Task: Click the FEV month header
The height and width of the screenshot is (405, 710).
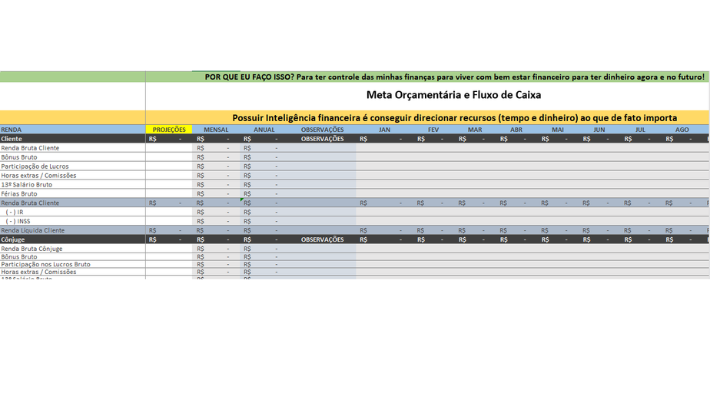Action: tap(433, 130)
